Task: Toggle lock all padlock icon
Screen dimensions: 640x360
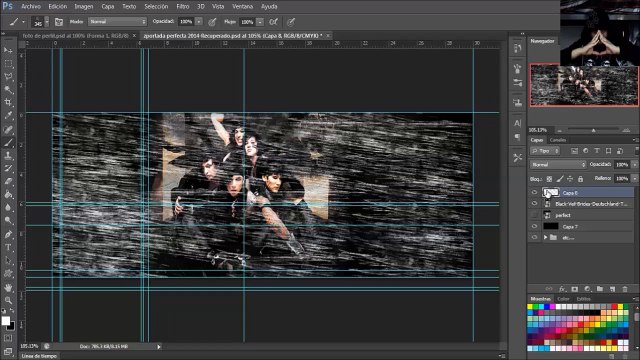Action: 580,179
